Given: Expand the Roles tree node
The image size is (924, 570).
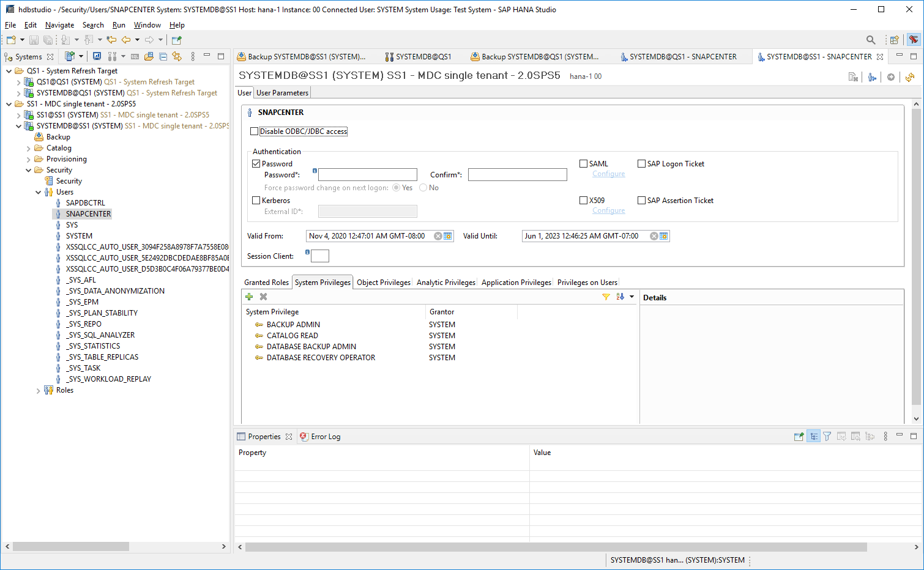Looking at the screenshot, I should tap(38, 391).
